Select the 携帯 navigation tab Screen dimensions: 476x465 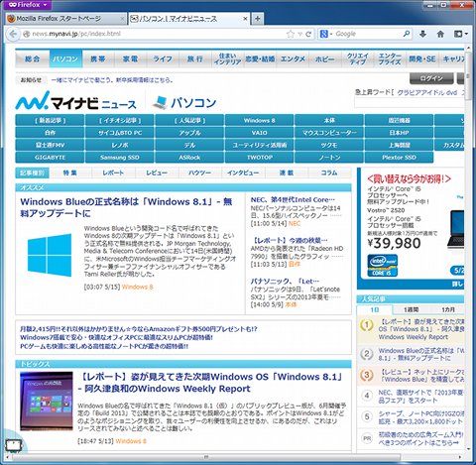[x=98, y=58]
